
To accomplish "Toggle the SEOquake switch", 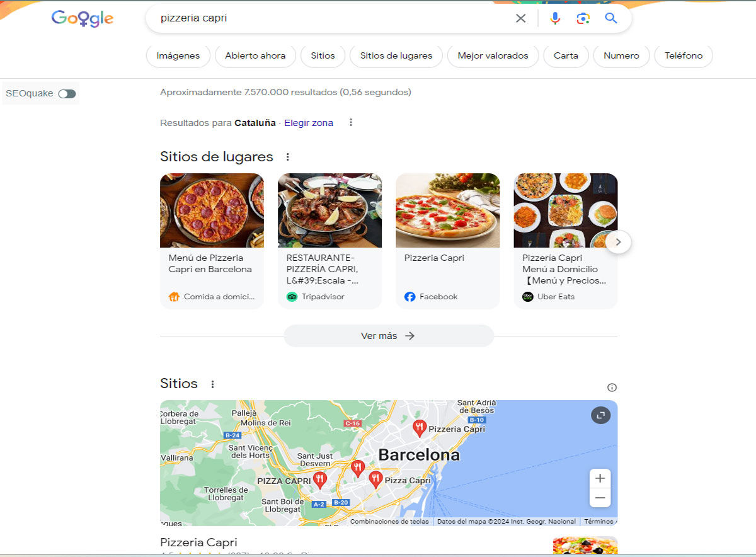I will coord(67,94).
